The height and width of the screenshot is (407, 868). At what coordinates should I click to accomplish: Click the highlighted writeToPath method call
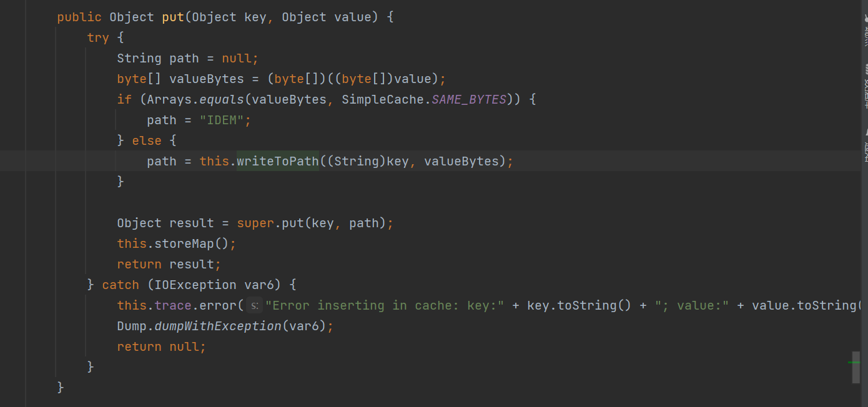click(x=278, y=161)
